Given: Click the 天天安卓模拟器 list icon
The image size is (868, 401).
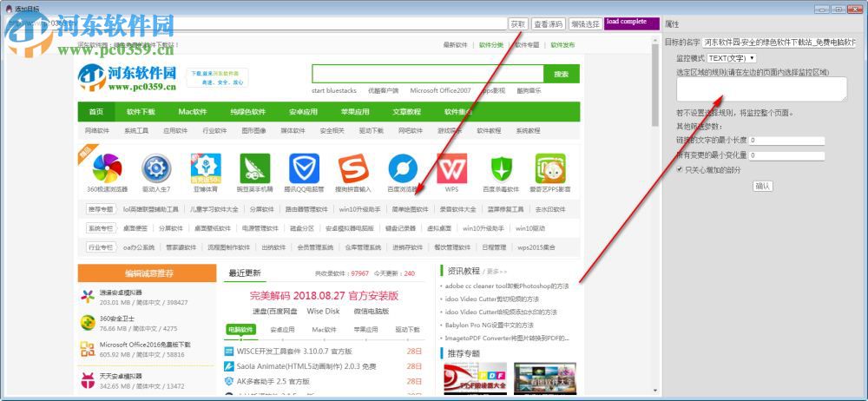Looking at the screenshot, I should pos(88,380).
